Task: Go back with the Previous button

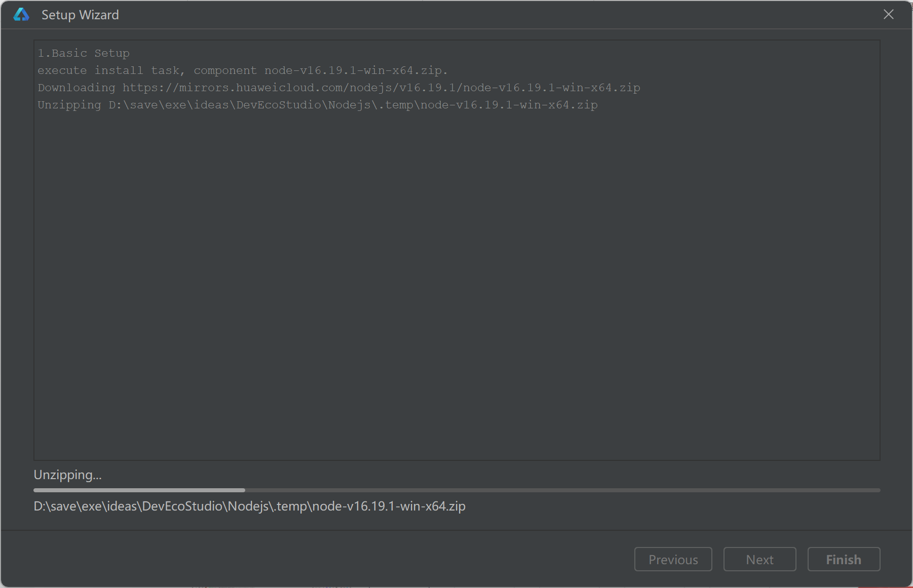Action: coord(673,559)
